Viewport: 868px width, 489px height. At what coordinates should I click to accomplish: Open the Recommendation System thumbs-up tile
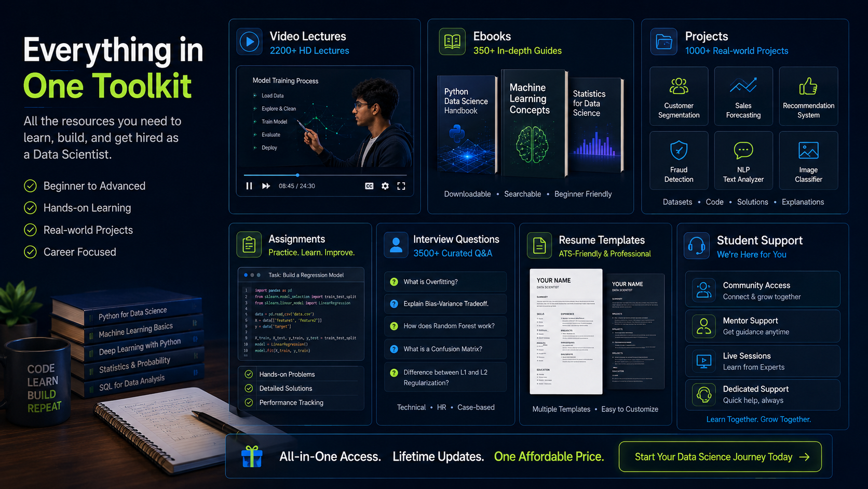click(x=808, y=96)
